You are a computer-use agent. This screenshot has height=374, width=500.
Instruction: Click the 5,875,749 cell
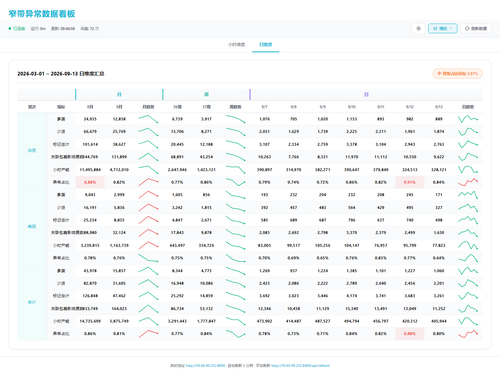coord(119,321)
